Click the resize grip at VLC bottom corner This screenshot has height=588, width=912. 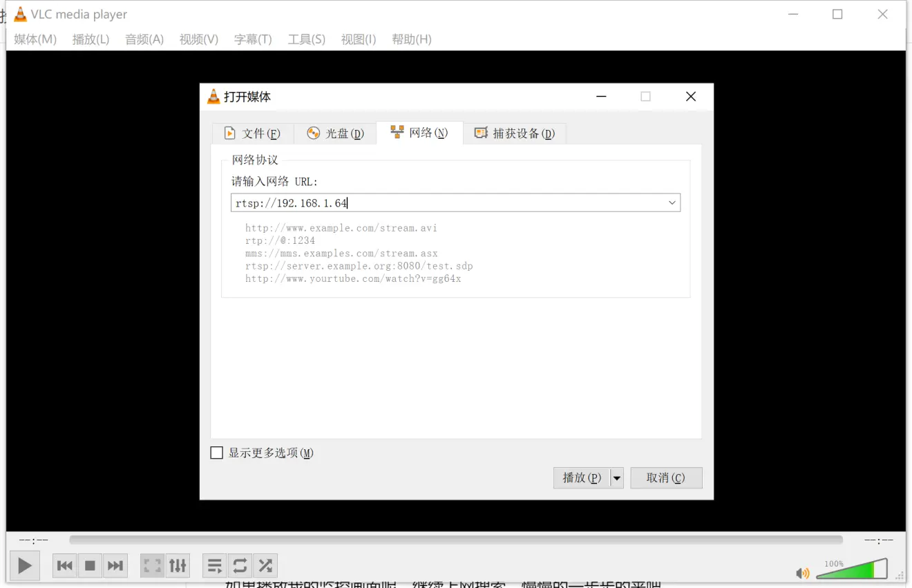pyautogui.click(x=900, y=575)
